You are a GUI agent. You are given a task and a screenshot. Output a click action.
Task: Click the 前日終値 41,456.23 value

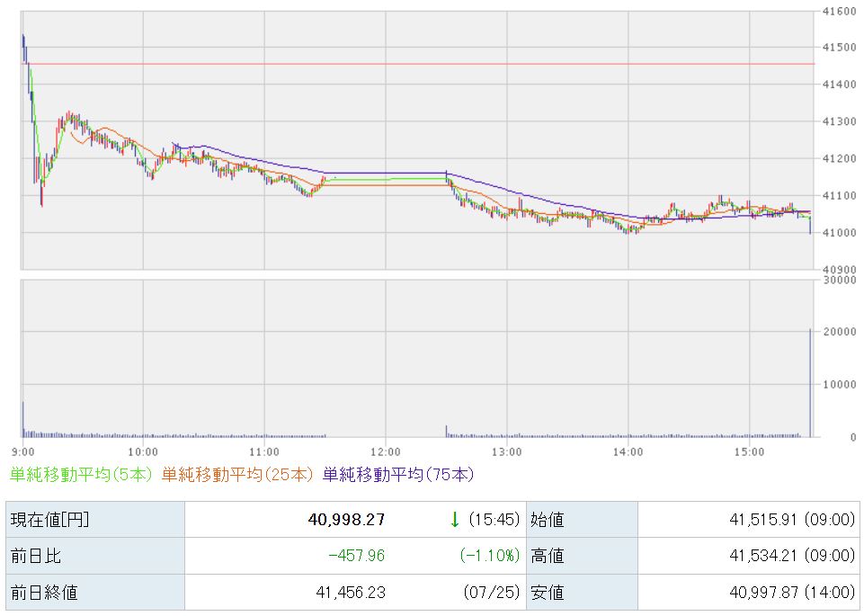(x=351, y=593)
